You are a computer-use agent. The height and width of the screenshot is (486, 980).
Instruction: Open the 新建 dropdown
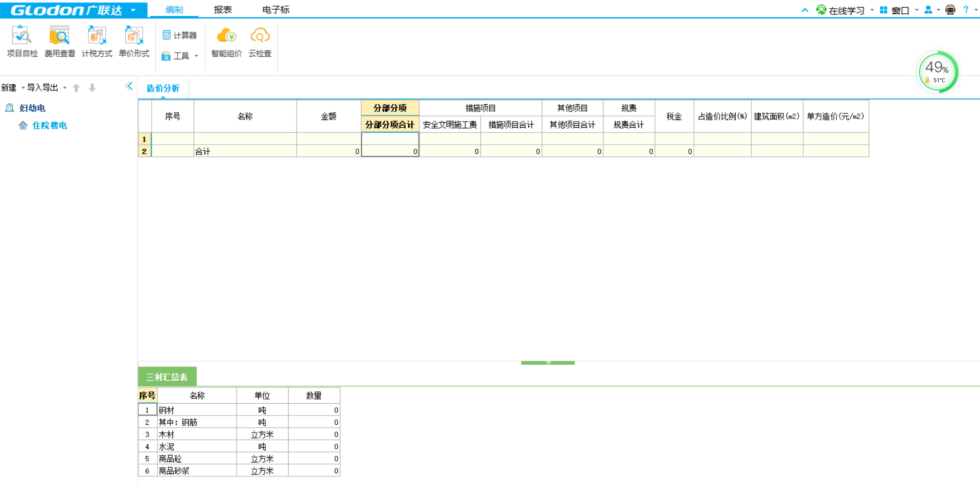(x=23, y=88)
